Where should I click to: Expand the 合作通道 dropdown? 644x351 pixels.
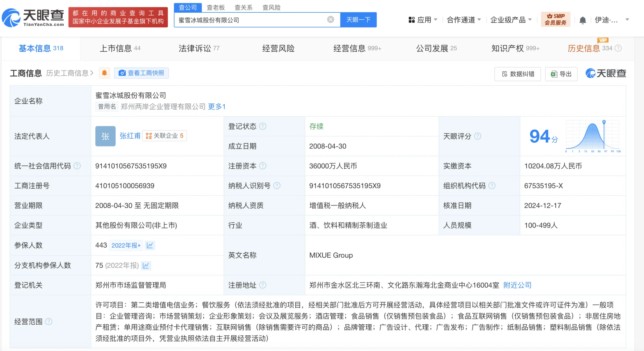[x=464, y=20]
